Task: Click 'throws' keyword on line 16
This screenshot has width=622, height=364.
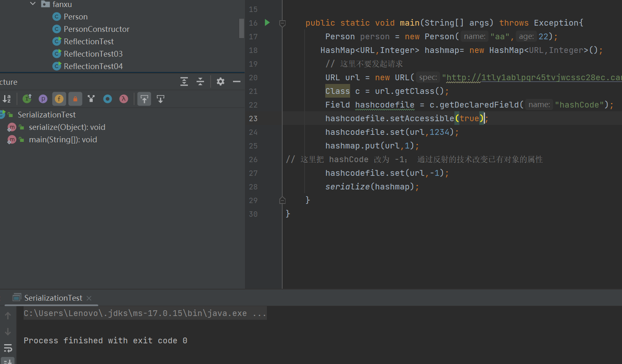Action: tap(514, 23)
